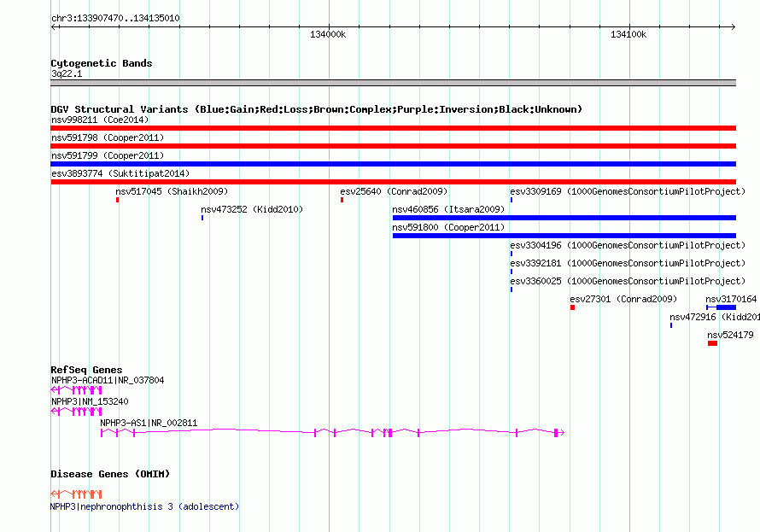The height and width of the screenshot is (532, 760).
Task: Select the esv27301 (Conrad2009) red marker
Action: point(572,307)
